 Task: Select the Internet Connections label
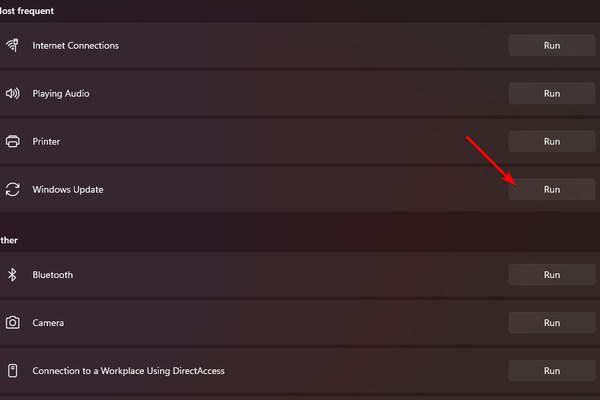[75, 46]
